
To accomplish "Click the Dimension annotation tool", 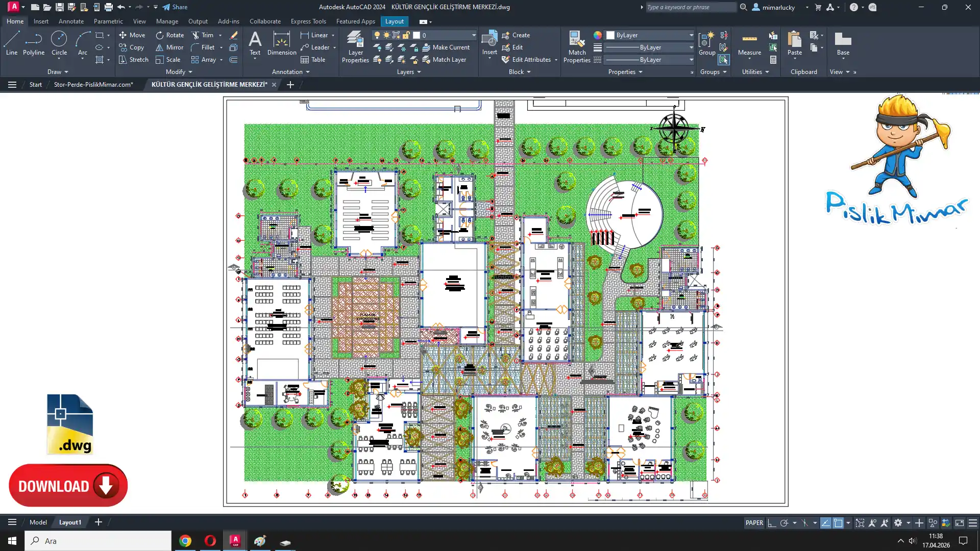I will pos(281,43).
